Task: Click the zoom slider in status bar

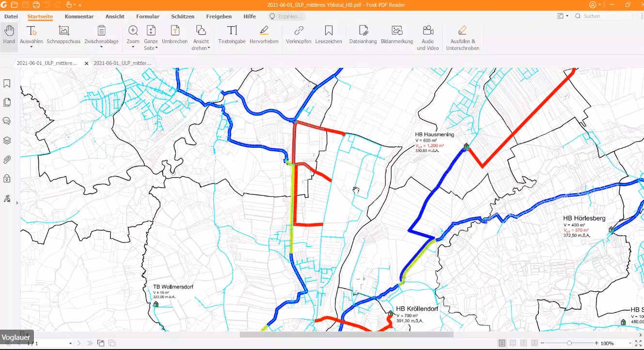Action: [x=569, y=343]
